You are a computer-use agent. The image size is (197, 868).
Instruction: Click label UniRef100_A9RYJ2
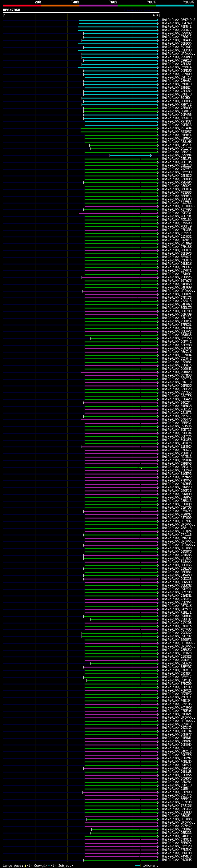click(177, 104)
